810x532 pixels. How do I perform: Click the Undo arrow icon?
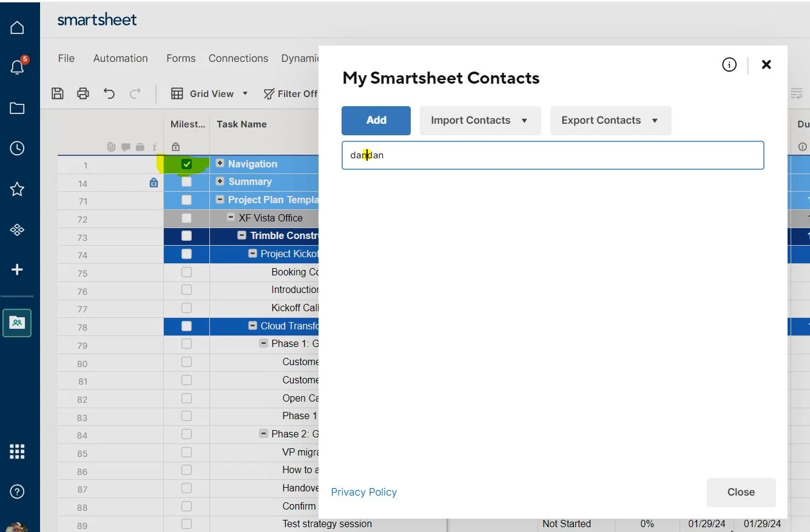[109, 93]
